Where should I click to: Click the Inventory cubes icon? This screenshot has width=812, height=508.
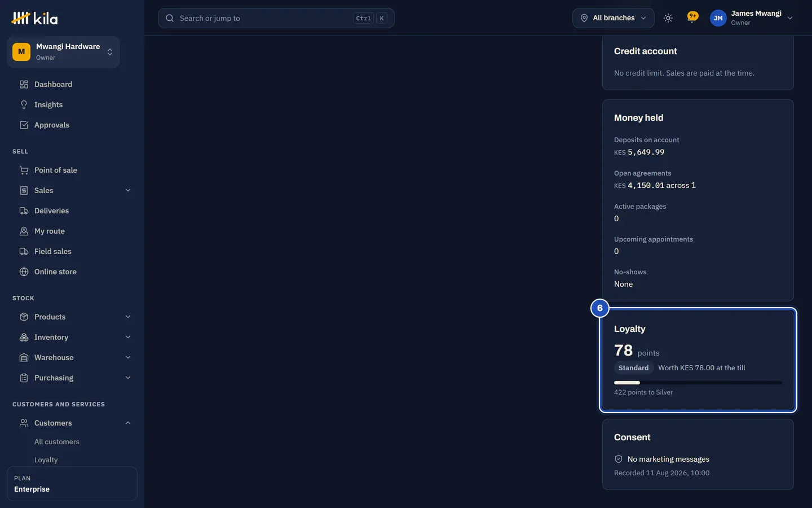tap(24, 338)
